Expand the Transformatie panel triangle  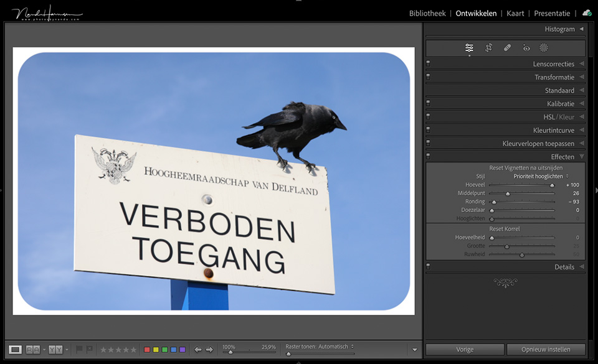[582, 77]
